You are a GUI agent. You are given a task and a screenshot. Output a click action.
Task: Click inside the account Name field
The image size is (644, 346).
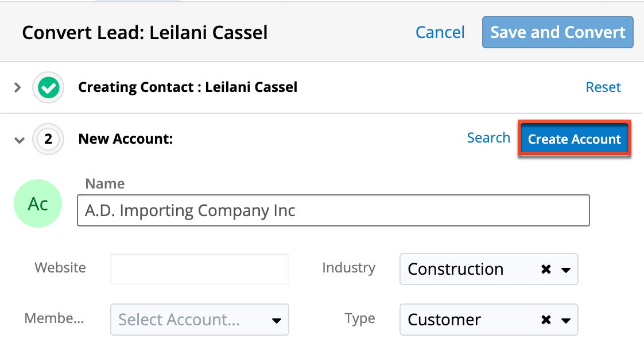333,210
